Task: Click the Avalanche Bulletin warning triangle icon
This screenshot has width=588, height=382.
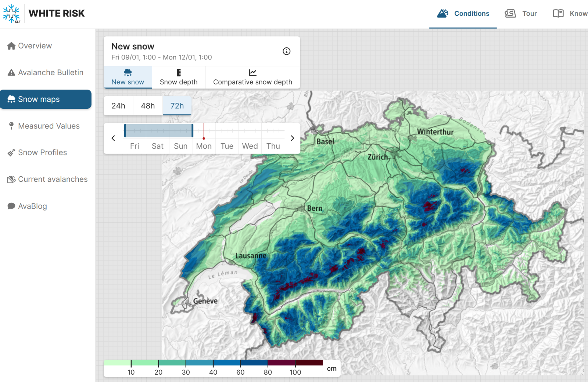Action: click(11, 73)
